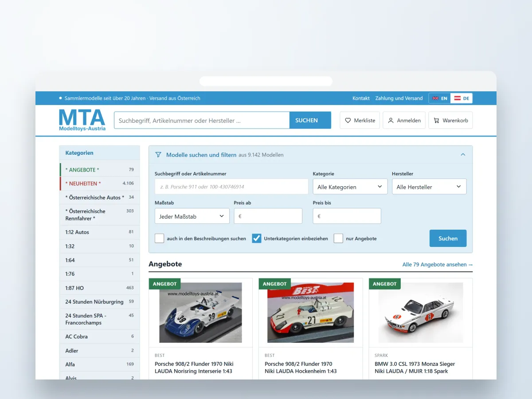
Task: Enable 'auch in den Beschreibungen suchen' checkbox
Action: (159, 238)
